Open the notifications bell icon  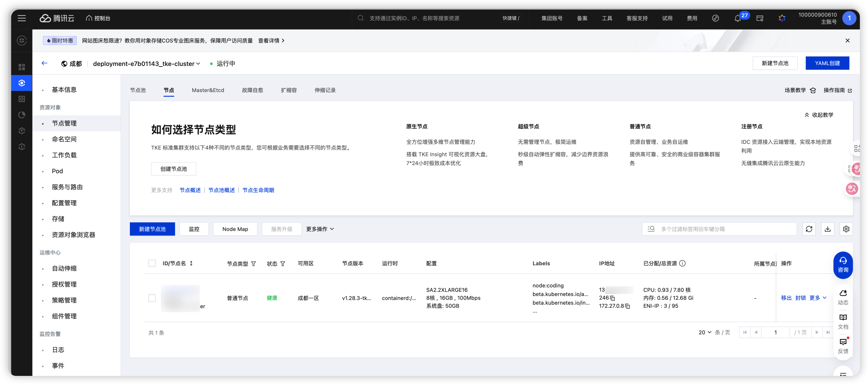tap(737, 18)
